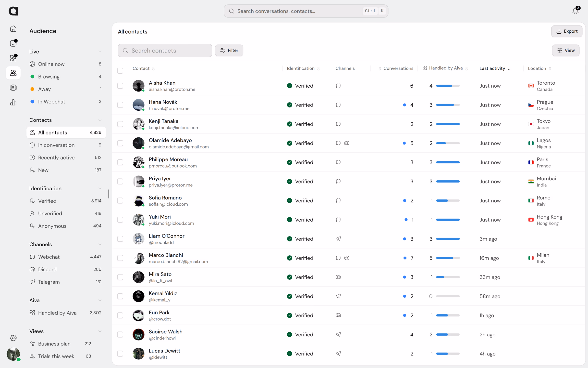Image resolution: width=588 pixels, height=368 pixels.
Task: Collapse the Channels section
Action: (100, 244)
